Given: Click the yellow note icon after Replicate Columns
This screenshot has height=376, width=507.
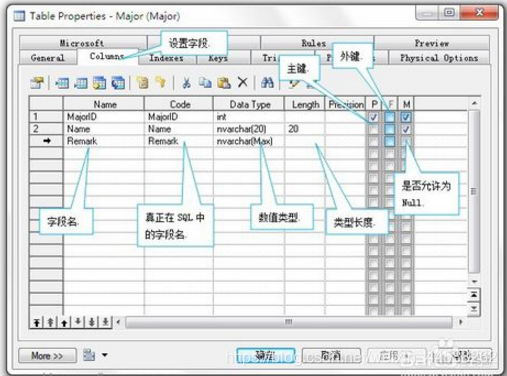Looking at the screenshot, I should (x=143, y=82).
